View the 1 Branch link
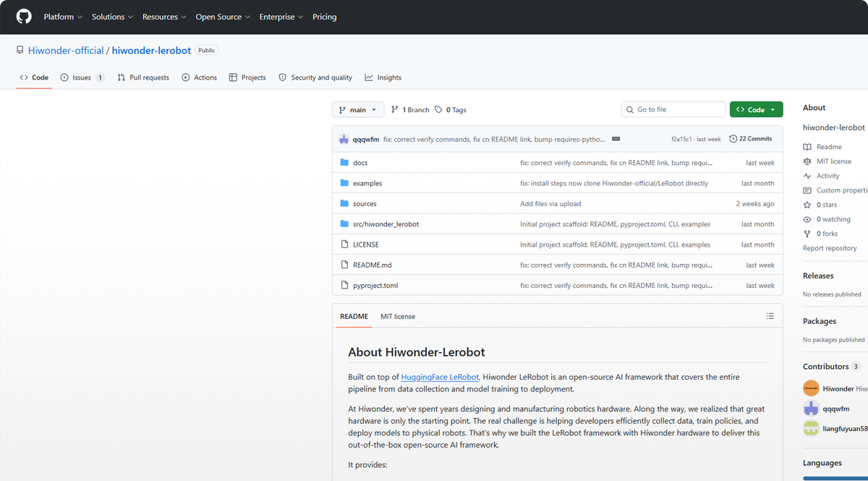The height and width of the screenshot is (481, 868). tap(410, 110)
